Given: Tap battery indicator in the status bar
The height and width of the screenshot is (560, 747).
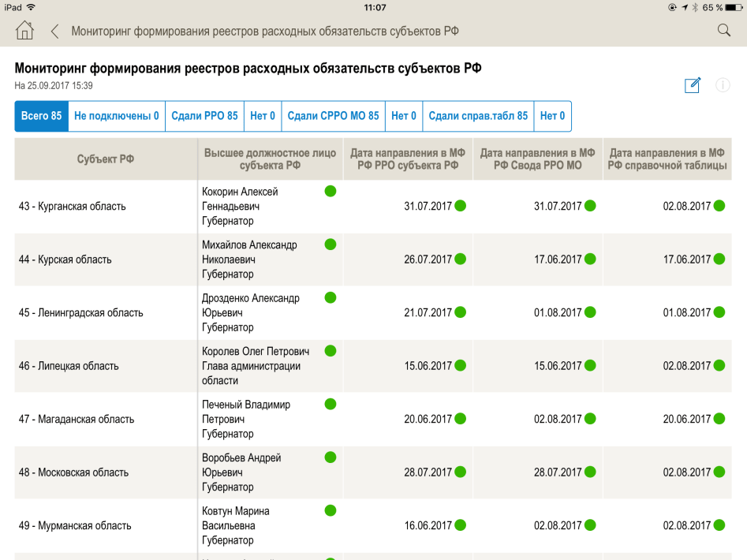Looking at the screenshot, I should (729, 7).
